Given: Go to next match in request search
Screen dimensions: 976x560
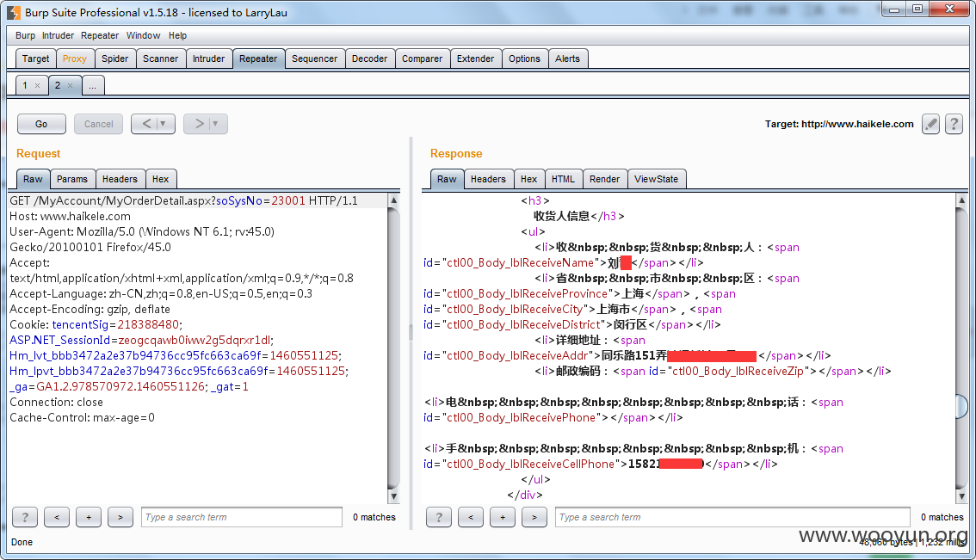Looking at the screenshot, I should [120, 517].
